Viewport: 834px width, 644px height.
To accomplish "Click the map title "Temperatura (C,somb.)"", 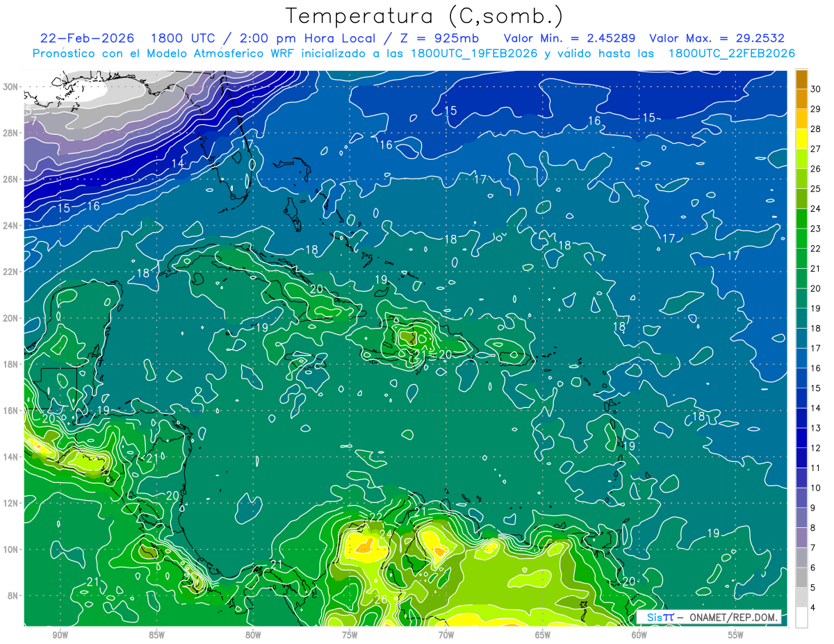I will click(424, 16).
